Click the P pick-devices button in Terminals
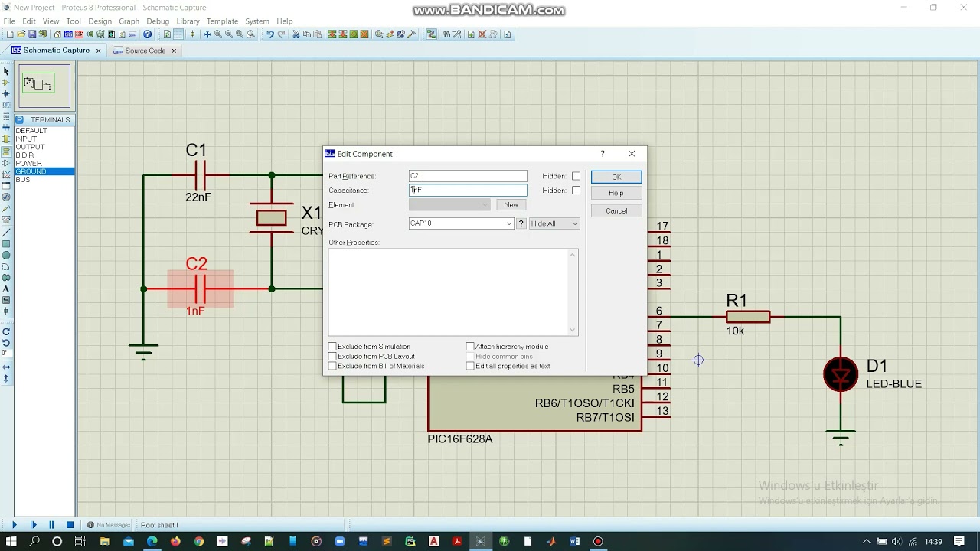980x551 pixels. (x=20, y=120)
